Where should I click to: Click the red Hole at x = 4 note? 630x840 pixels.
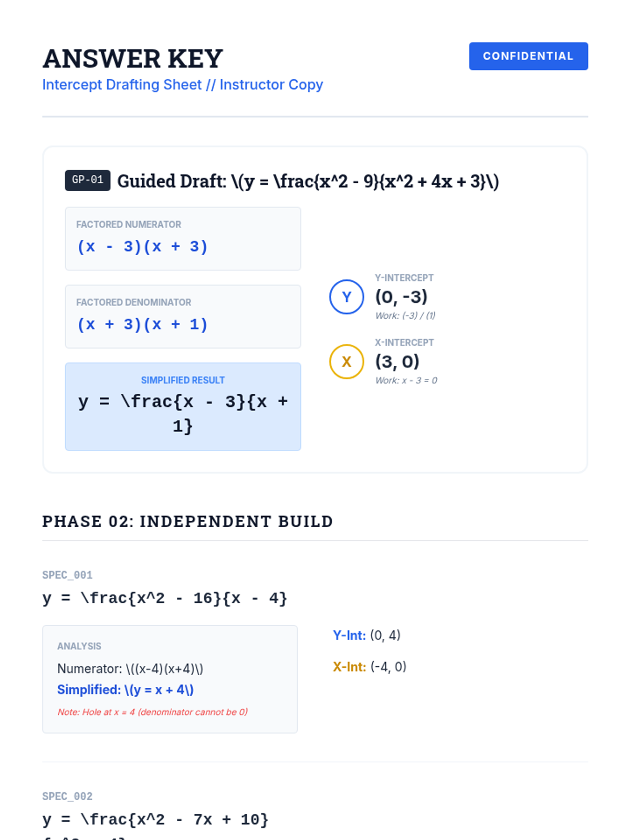[152, 712]
